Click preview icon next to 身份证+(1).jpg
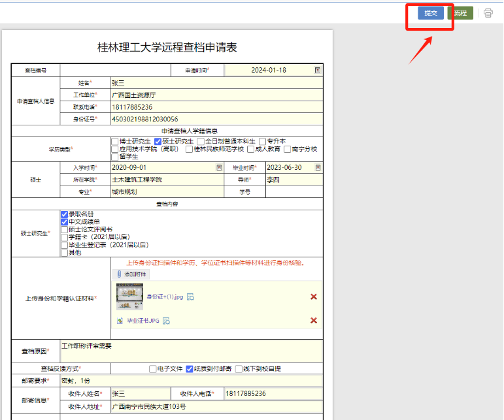Image resolution: width=504 pixels, height=420 pixels. 190,297
